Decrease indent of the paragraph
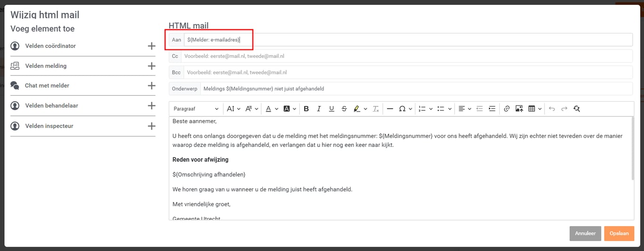This screenshot has height=251, width=644. point(479,109)
